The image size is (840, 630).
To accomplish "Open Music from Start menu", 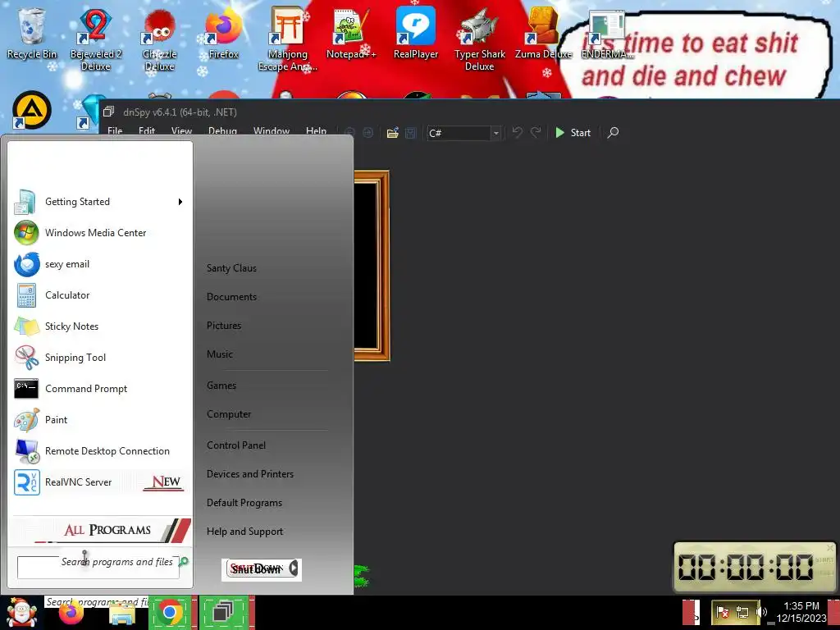I will pyautogui.click(x=220, y=354).
